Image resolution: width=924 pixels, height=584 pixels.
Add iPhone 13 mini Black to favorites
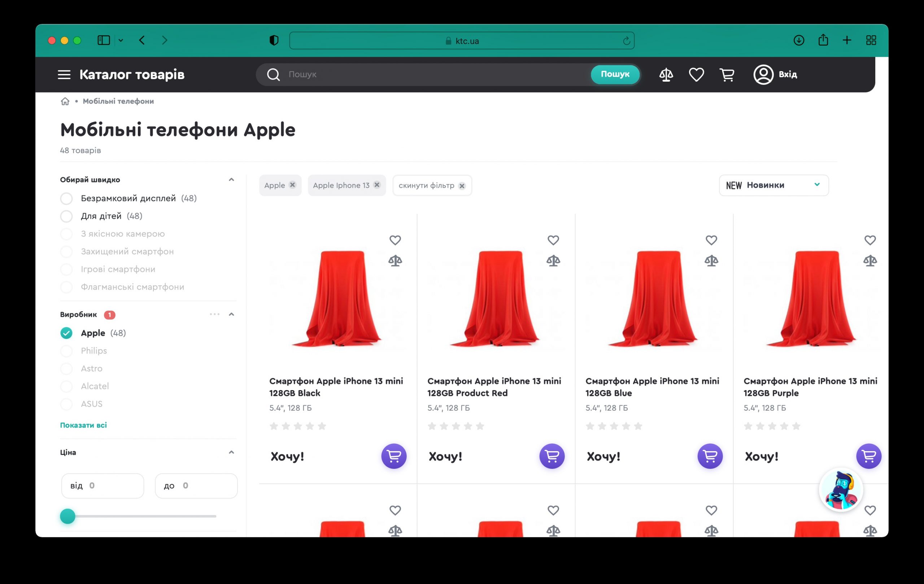tap(395, 241)
